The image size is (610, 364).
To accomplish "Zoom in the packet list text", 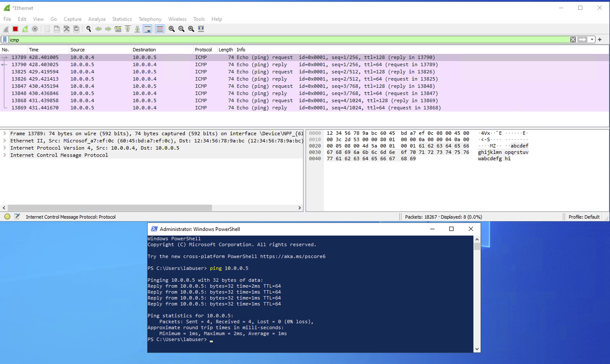I will pos(171,29).
